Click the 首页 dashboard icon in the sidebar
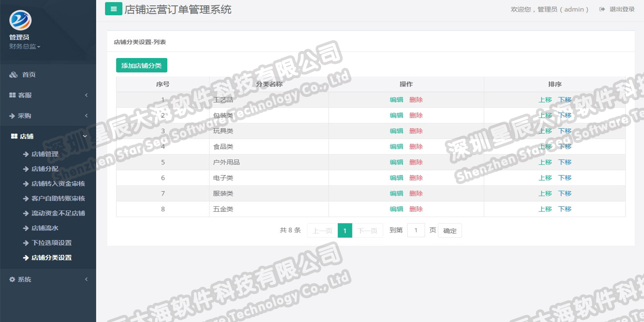Screen dimensions: 644x322 point(14,74)
